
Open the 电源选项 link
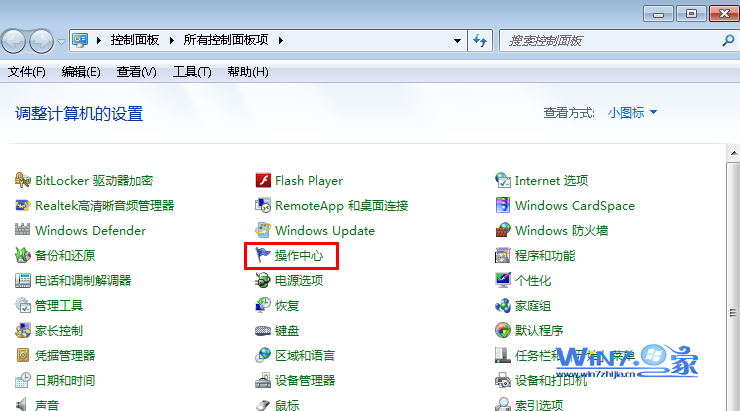(299, 281)
